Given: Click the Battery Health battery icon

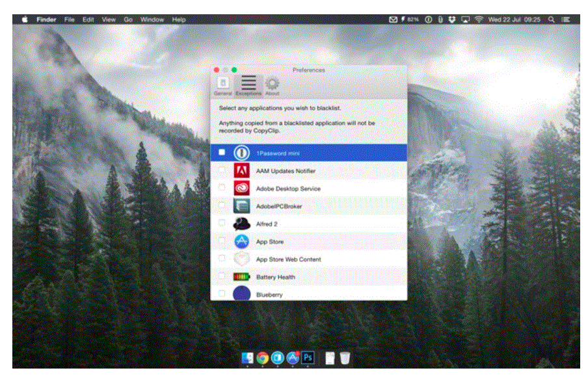Looking at the screenshot, I should pyautogui.click(x=241, y=277).
